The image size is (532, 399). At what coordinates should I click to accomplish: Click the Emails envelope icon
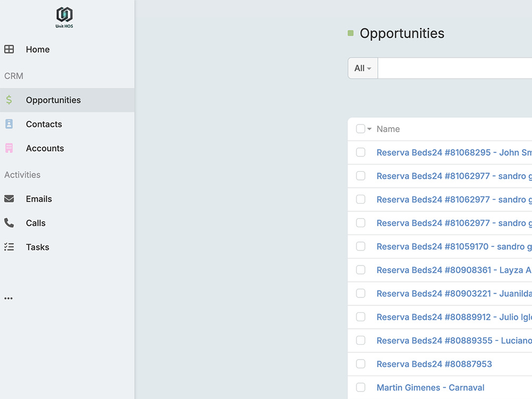9,198
